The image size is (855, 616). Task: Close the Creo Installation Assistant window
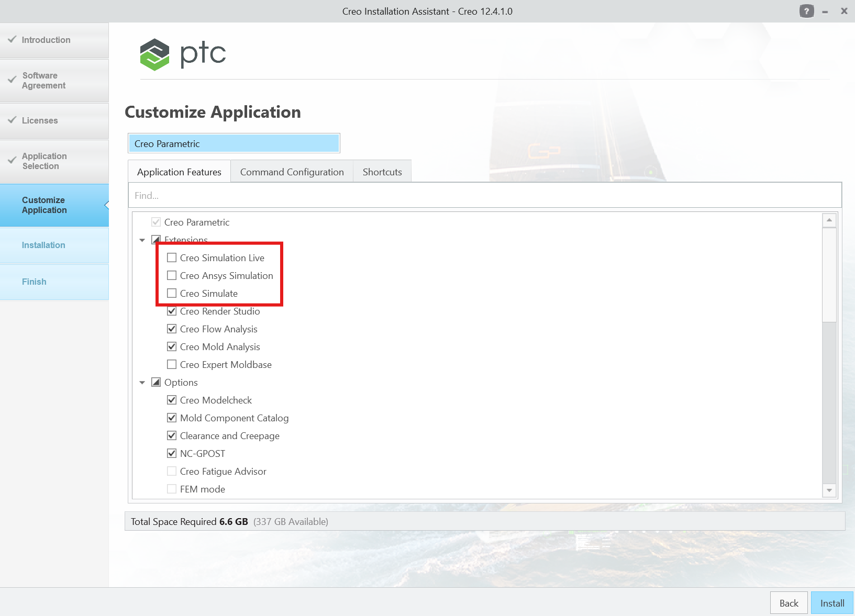tap(844, 11)
